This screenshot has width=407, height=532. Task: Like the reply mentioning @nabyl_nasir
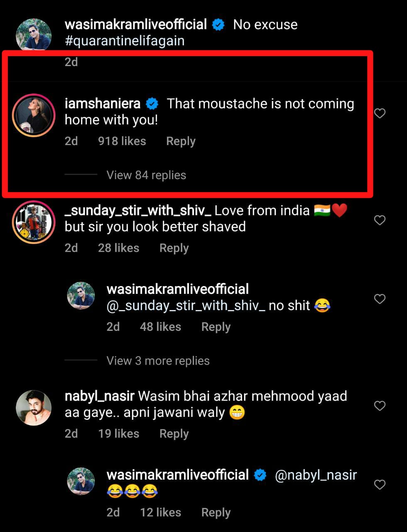coord(380,485)
